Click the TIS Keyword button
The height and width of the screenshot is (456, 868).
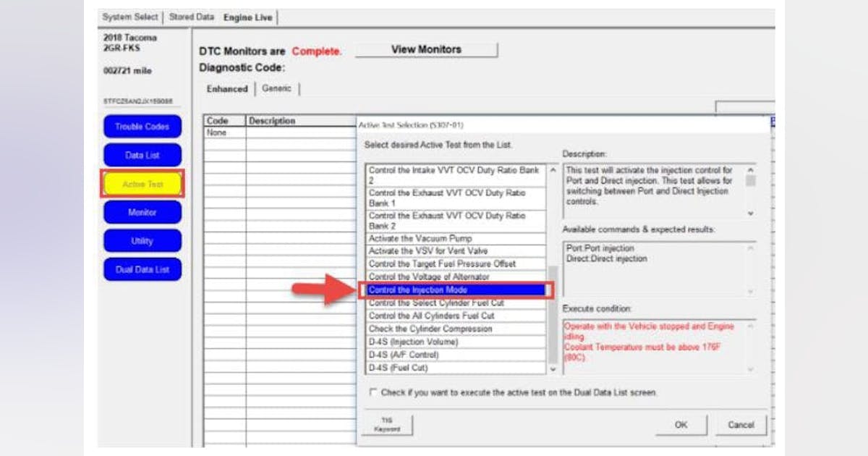coord(388,423)
